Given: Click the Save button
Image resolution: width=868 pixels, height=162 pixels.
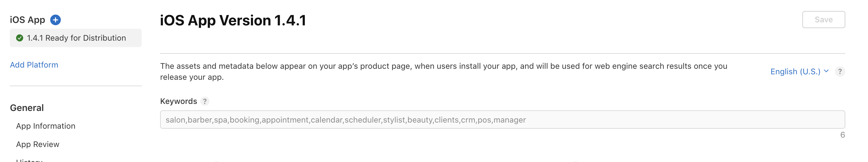Looking at the screenshot, I should pos(823,20).
